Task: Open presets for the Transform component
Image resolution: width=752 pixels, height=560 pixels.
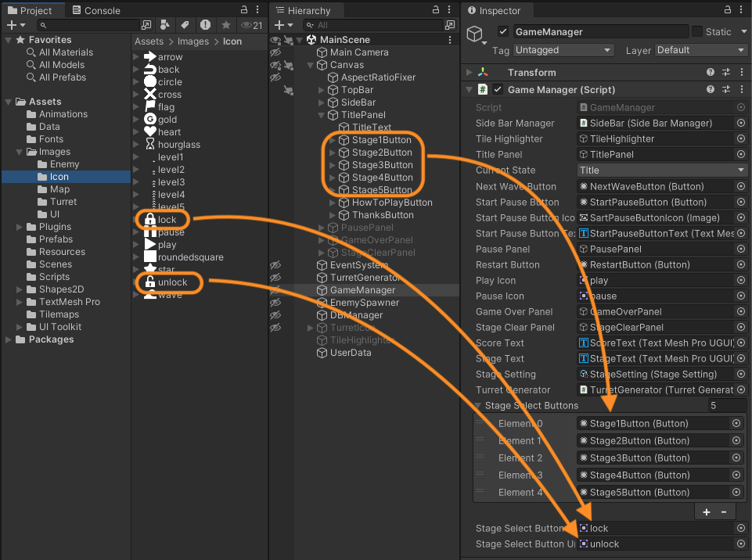Action: (x=726, y=73)
